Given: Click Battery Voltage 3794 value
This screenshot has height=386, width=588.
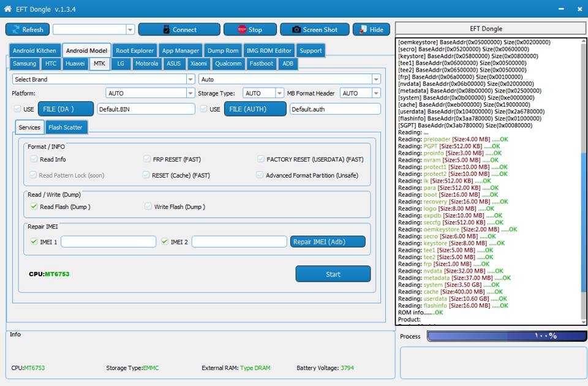Looking at the screenshot, I should coord(347,368).
